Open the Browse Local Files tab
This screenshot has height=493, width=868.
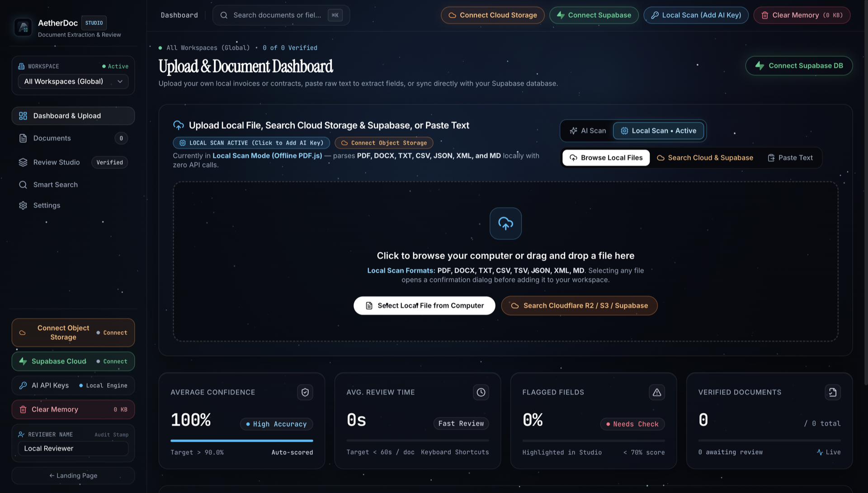[x=606, y=158]
